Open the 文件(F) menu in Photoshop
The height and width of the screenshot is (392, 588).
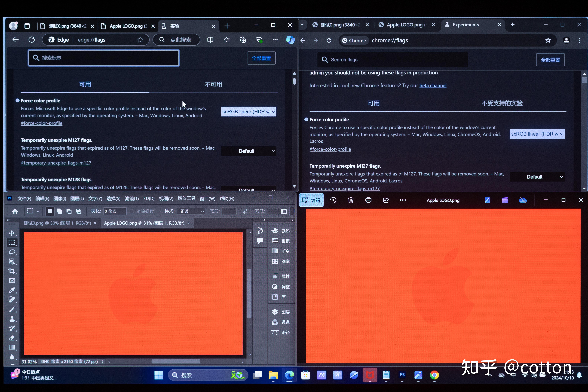point(24,199)
